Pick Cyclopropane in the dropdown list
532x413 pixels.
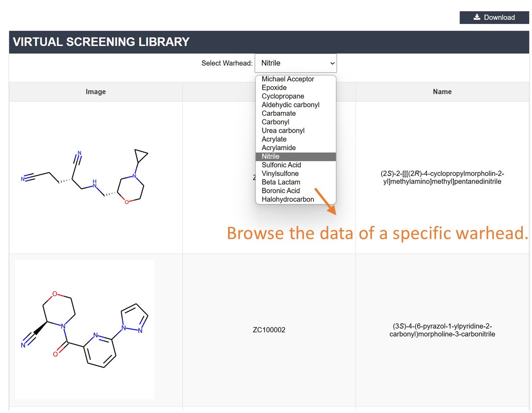283,96
